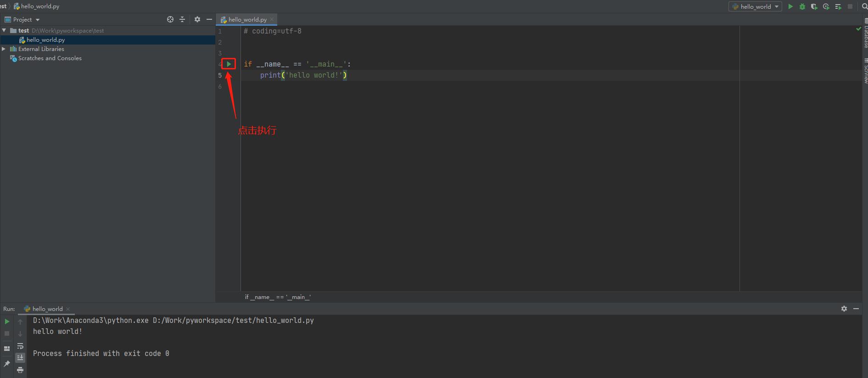The height and width of the screenshot is (378, 868).
Task: Click the if __name__ breadcrumb below editor
Action: point(277,297)
